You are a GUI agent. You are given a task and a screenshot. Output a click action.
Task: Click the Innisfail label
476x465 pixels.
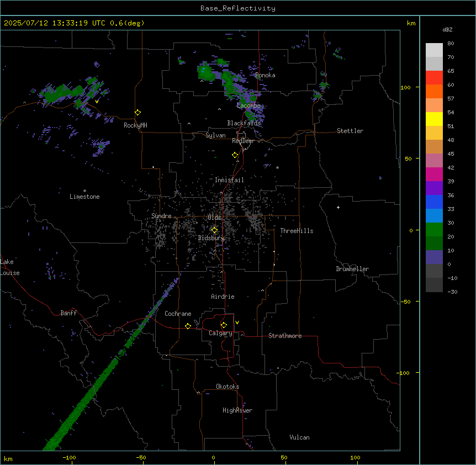(229, 180)
